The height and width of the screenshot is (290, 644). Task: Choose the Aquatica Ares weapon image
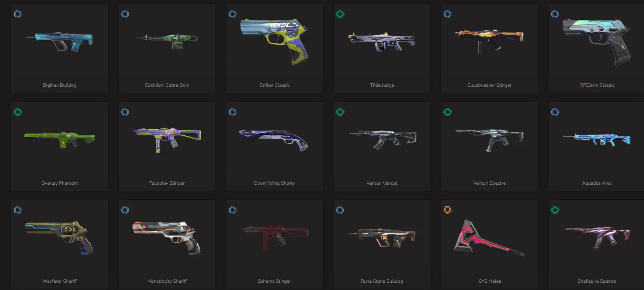[x=597, y=140]
